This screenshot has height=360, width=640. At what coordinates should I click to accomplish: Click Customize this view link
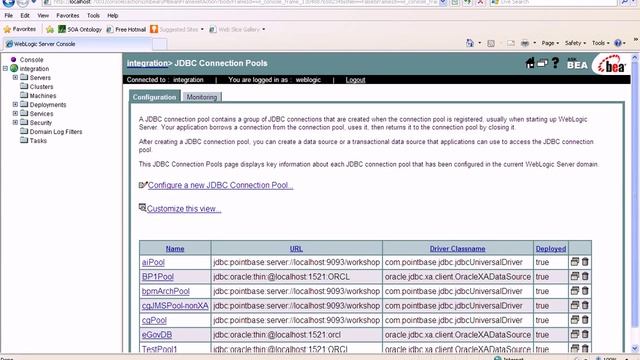tap(184, 209)
